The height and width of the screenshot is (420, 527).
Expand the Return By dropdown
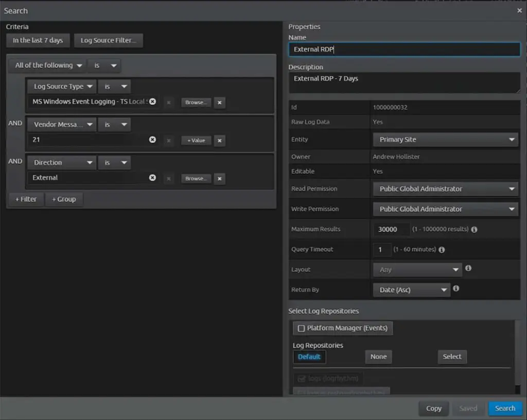[411, 289]
